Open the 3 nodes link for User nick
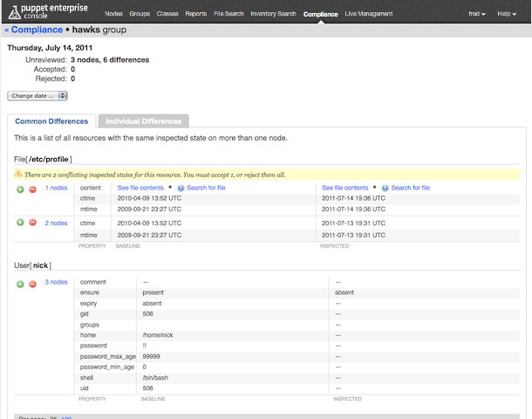The width and height of the screenshot is (532, 419). pos(56,282)
